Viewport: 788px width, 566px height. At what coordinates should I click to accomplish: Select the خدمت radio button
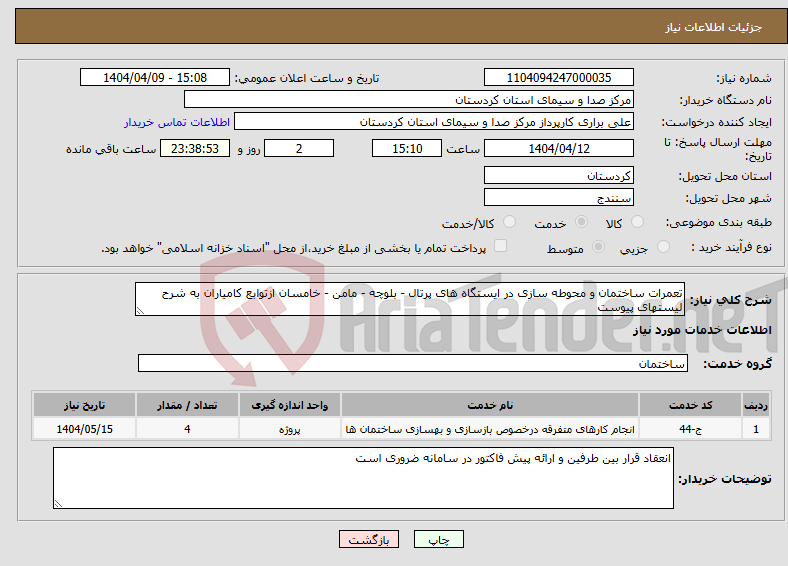click(x=581, y=222)
